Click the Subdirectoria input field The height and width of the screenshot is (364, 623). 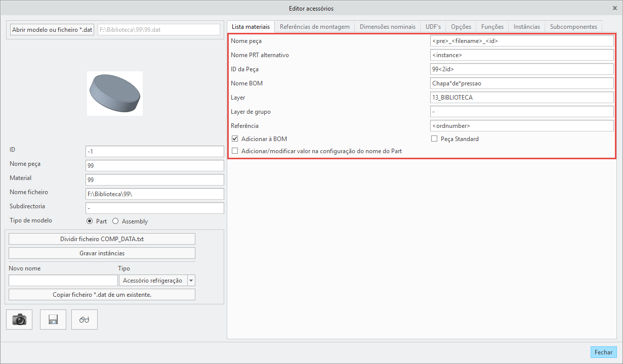pos(154,208)
